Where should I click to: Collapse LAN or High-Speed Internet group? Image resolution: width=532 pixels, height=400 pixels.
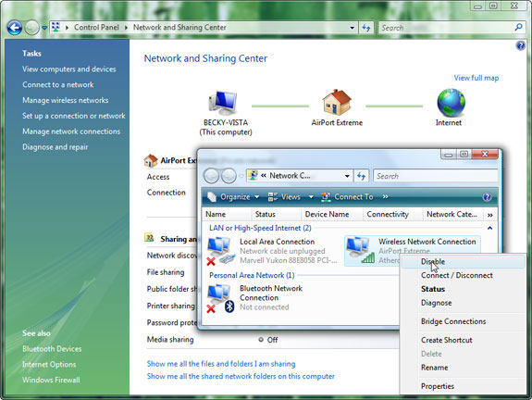coord(489,228)
